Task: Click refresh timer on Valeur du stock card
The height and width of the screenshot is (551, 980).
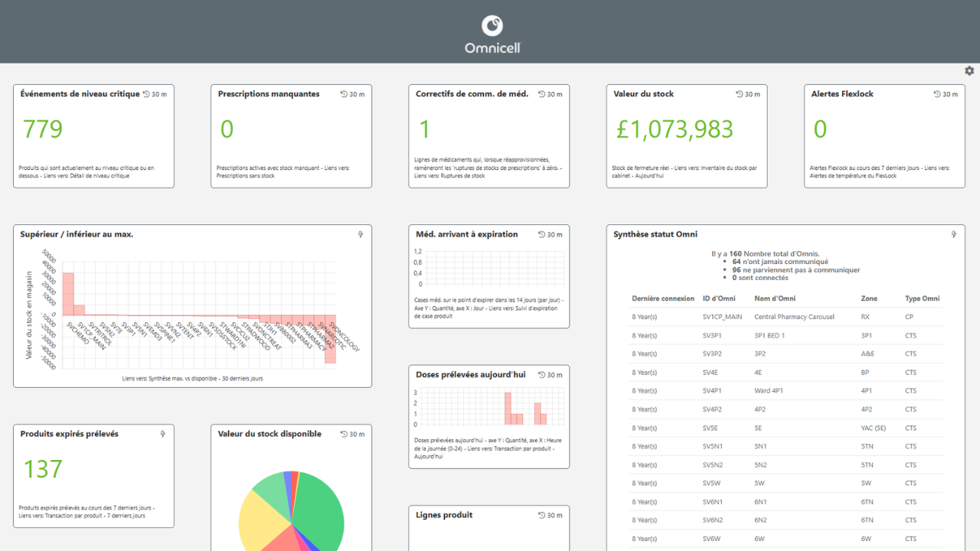Action: click(x=747, y=94)
